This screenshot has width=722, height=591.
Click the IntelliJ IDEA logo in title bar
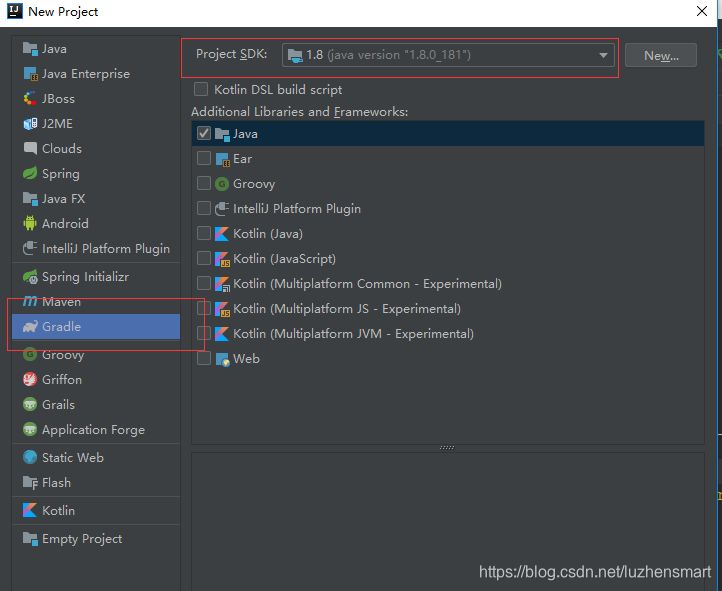15,11
